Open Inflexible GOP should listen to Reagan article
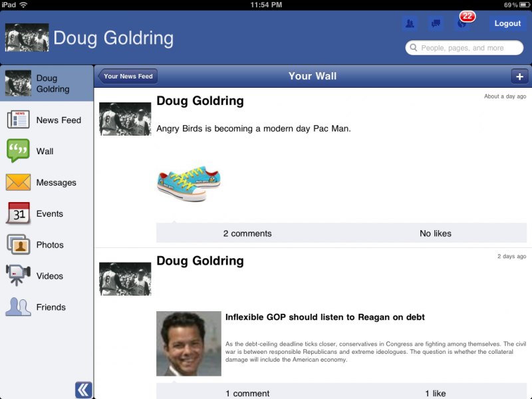The image size is (532, 399). [325, 317]
